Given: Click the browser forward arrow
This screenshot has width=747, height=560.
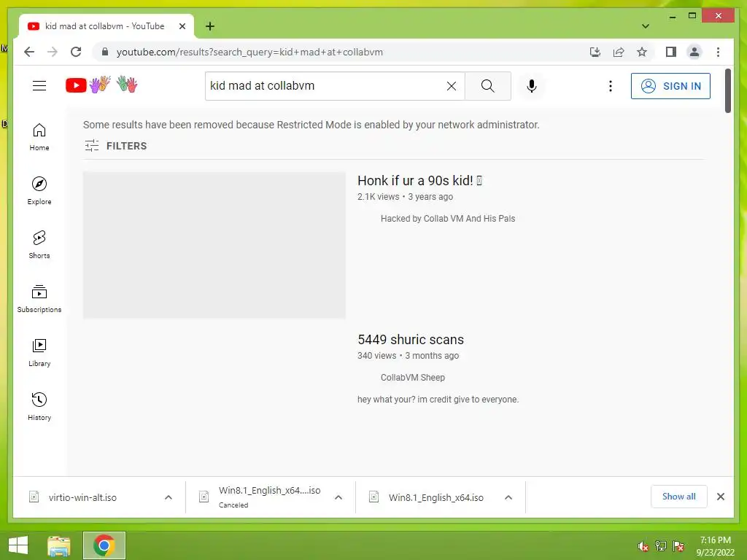Looking at the screenshot, I should pyautogui.click(x=53, y=52).
